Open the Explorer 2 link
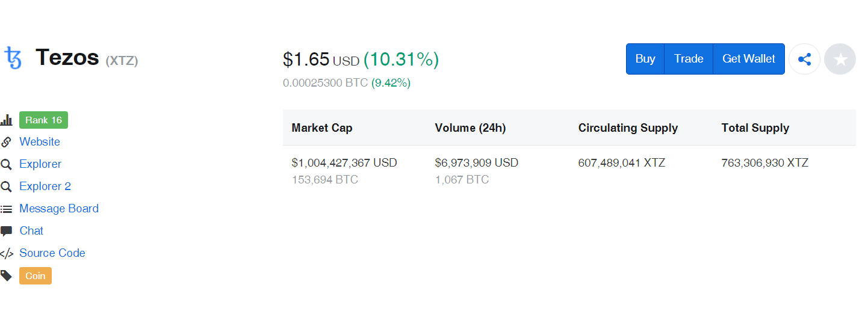 45,186
